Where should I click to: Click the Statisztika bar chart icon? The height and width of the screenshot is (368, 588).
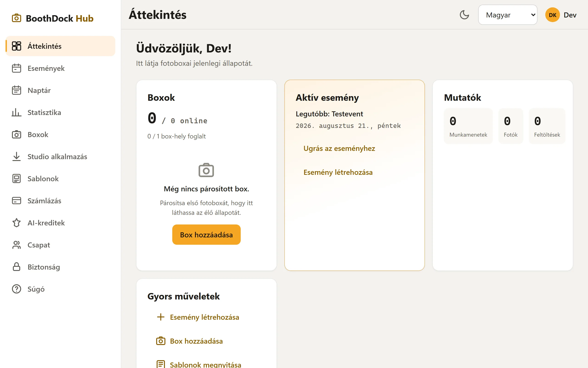(17, 112)
